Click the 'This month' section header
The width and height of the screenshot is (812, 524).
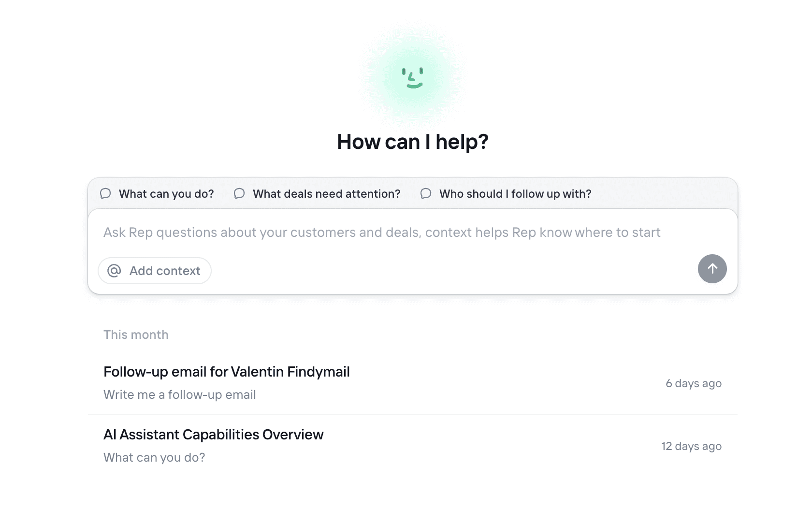(x=136, y=334)
